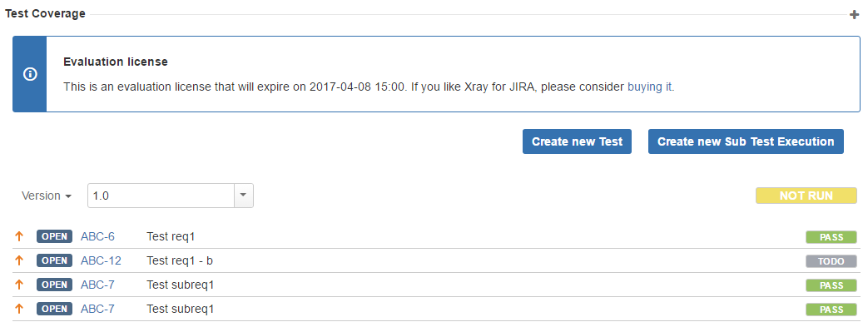Click the PASS label in the last row
Image resolution: width=868 pixels, height=327 pixels.
tap(831, 310)
